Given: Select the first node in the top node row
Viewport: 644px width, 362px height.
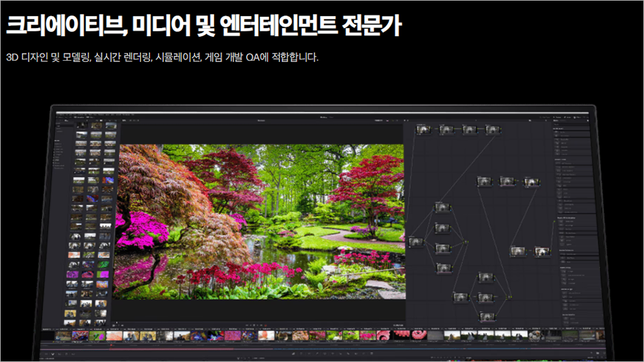Looking at the screenshot, I should coord(423,130).
